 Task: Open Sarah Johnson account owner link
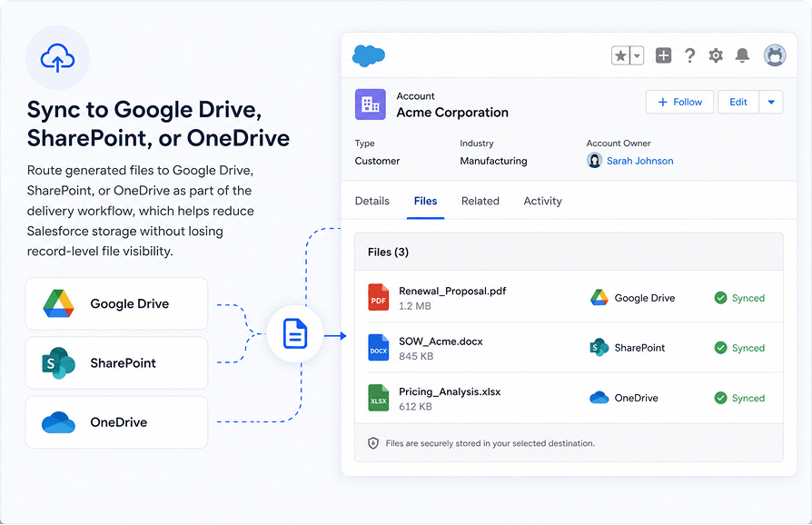pyautogui.click(x=640, y=161)
